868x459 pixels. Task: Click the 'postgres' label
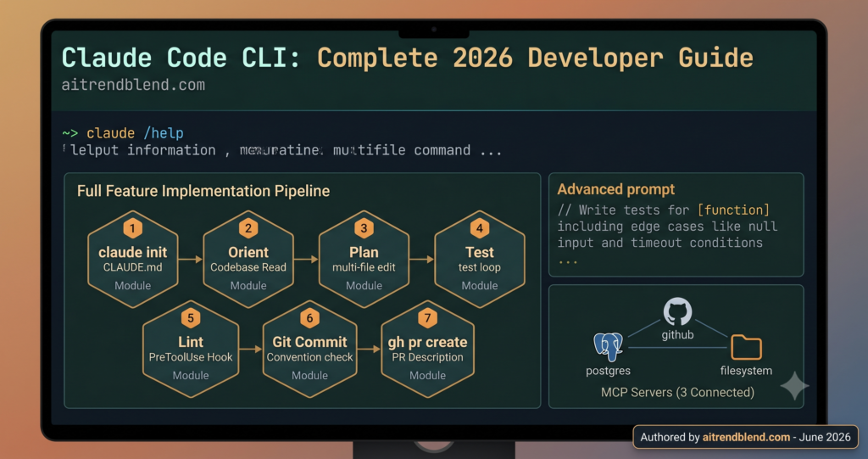[x=608, y=371]
